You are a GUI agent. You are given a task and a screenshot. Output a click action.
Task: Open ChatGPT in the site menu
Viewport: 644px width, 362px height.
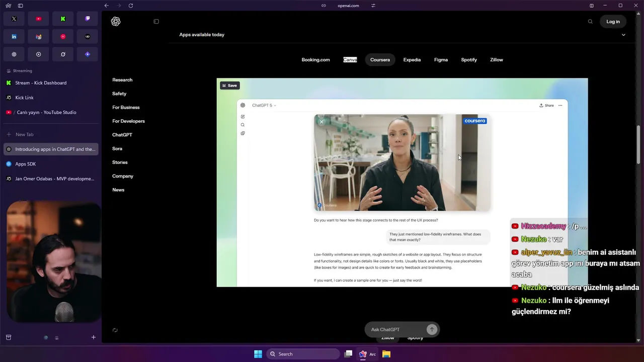click(122, 135)
